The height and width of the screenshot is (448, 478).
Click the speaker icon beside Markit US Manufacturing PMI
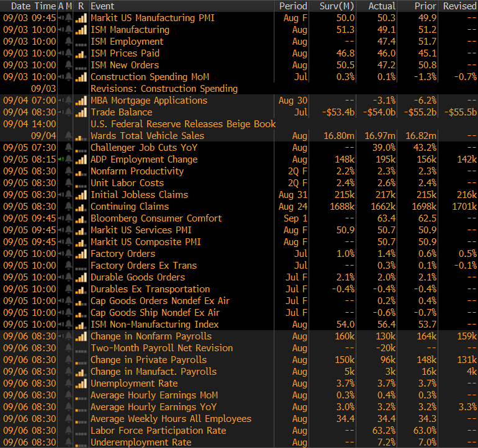[x=62, y=18]
